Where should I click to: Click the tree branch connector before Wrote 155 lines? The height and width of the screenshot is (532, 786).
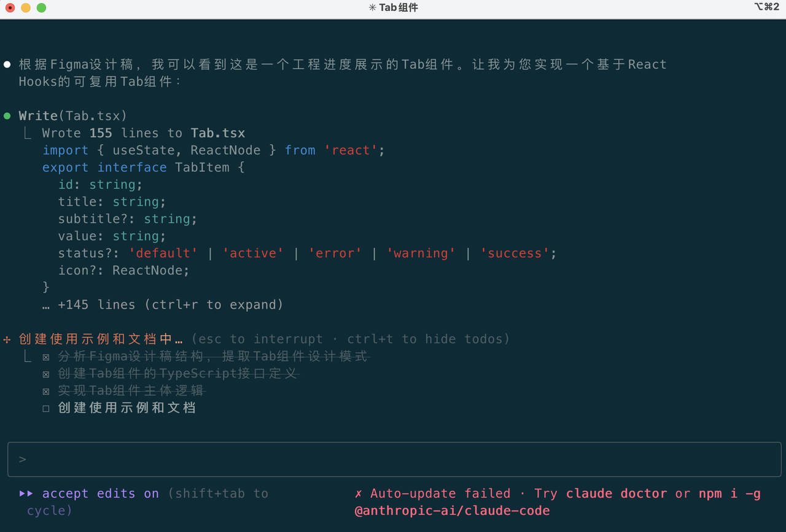tap(27, 133)
